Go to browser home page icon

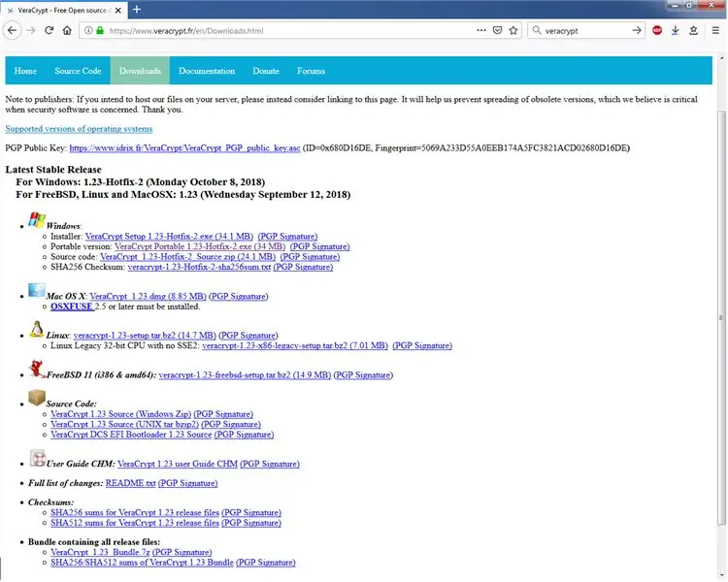67,31
